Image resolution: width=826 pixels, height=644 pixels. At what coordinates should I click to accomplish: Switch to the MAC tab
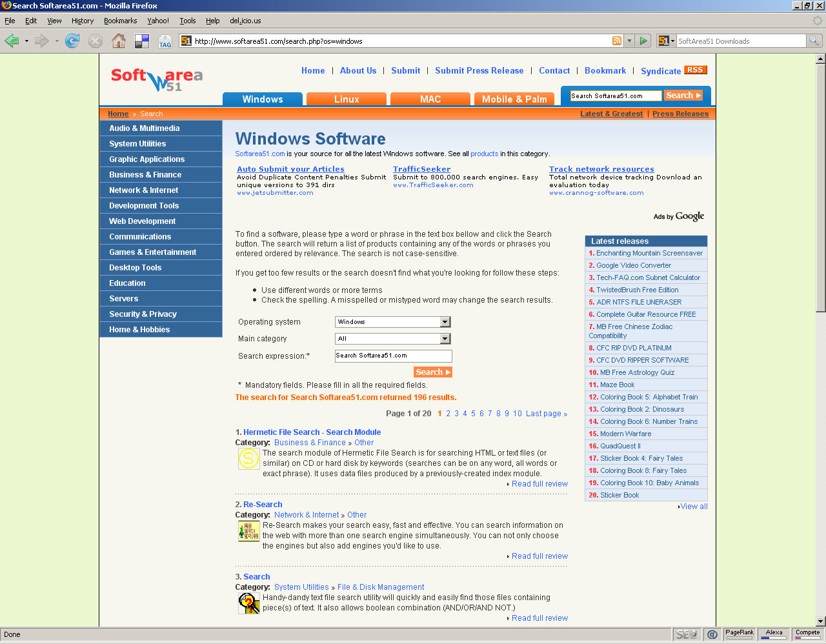pyautogui.click(x=430, y=99)
